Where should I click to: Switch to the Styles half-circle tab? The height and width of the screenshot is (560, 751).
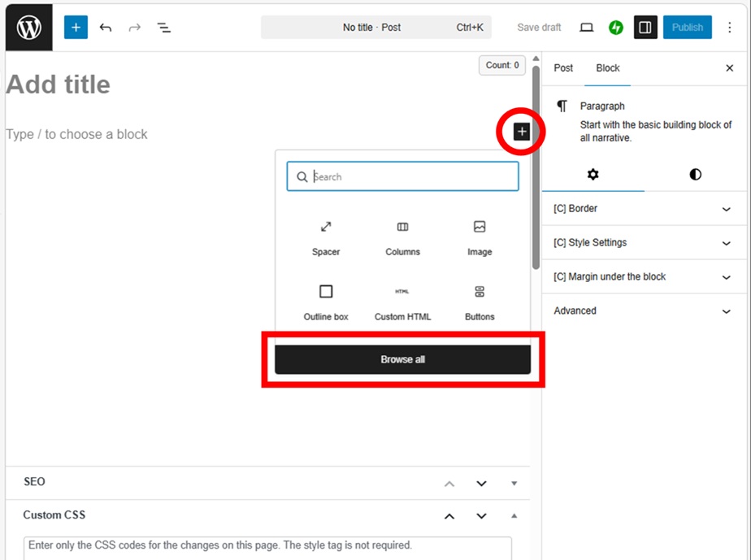[695, 175]
